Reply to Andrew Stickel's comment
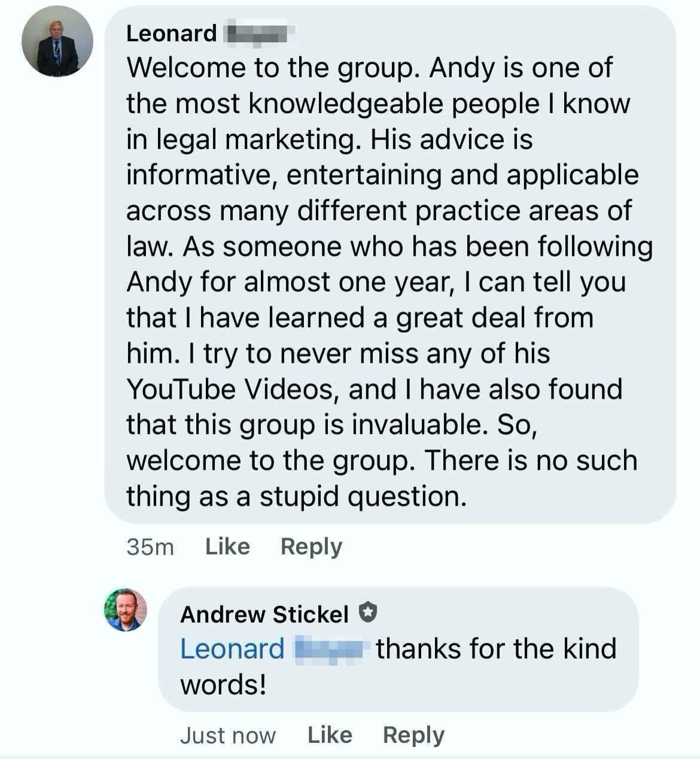The width and height of the screenshot is (700, 759). 413,735
